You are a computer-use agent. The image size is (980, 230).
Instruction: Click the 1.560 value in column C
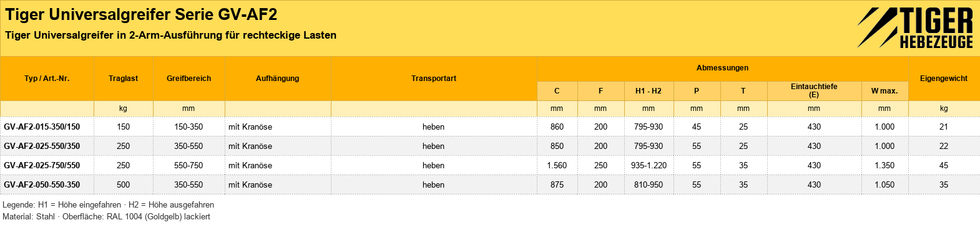coord(557,165)
